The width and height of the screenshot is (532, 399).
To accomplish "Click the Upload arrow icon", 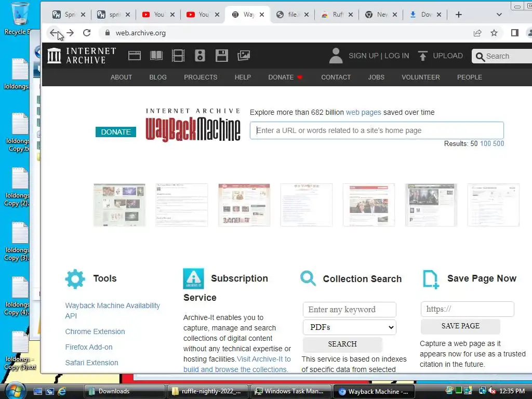I will pyautogui.click(x=423, y=56).
